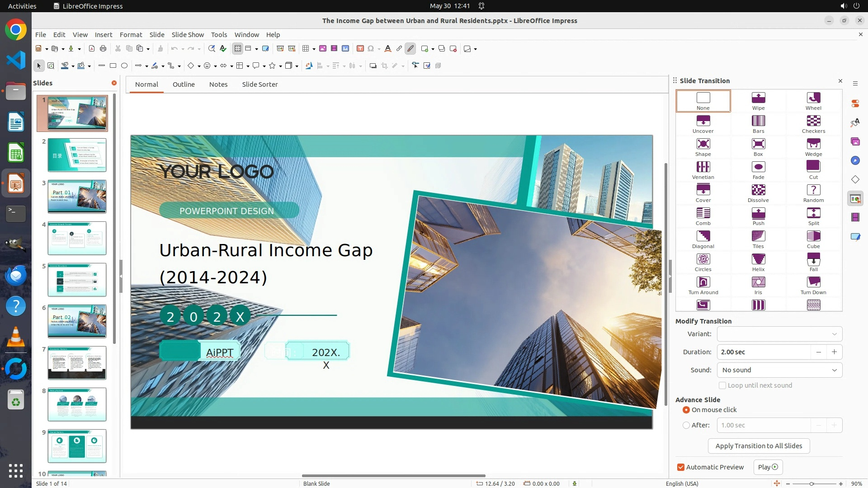
Task: Choose the Checkers transition icon
Action: pyautogui.click(x=813, y=124)
